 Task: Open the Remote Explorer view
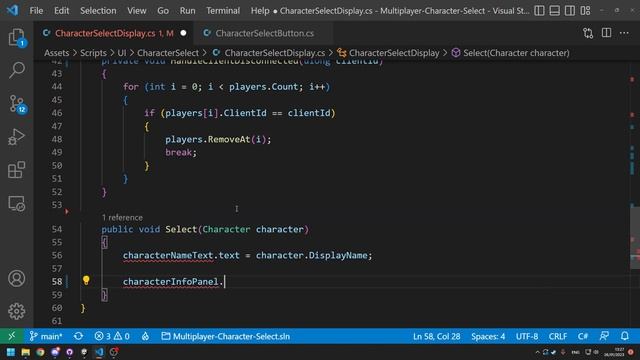(x=17, y=203)
